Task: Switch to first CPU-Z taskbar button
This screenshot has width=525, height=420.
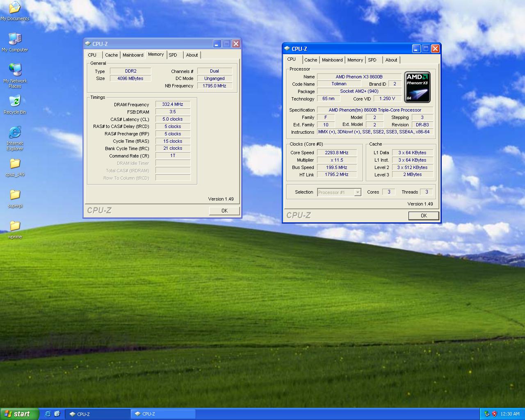Action: (x=98, y=414)
